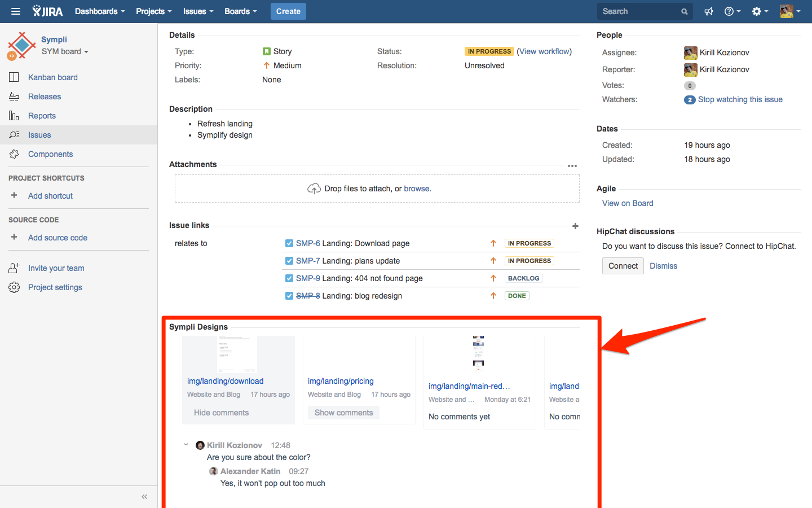The height and width of the screenshot is (508, 812).
Task: Click the Releases ship icon
Action: [x=14, y=97]
